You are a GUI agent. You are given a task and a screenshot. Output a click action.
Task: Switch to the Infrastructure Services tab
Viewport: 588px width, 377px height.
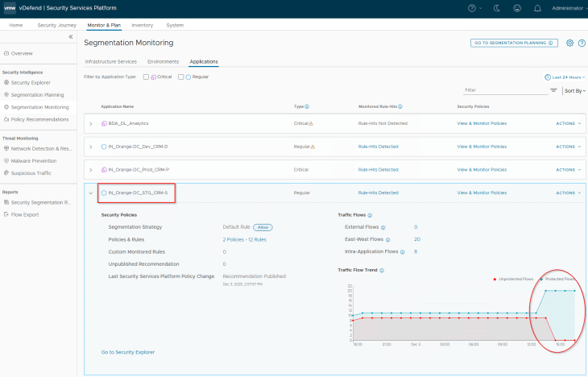click(x=110, y=61)
